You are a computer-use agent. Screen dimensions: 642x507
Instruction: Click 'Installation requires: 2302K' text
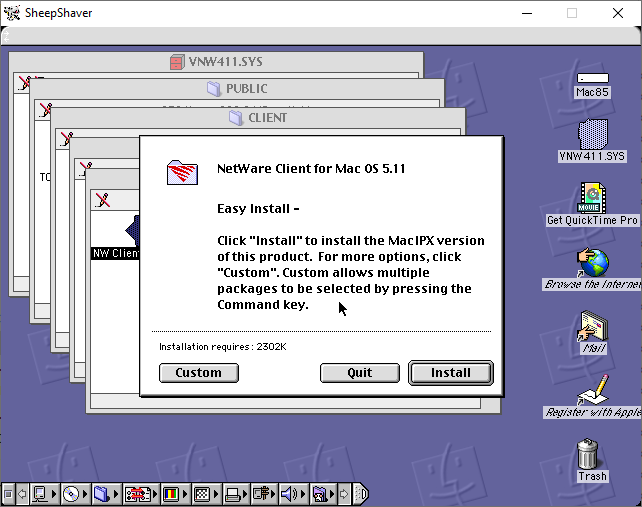click(222, 347)
